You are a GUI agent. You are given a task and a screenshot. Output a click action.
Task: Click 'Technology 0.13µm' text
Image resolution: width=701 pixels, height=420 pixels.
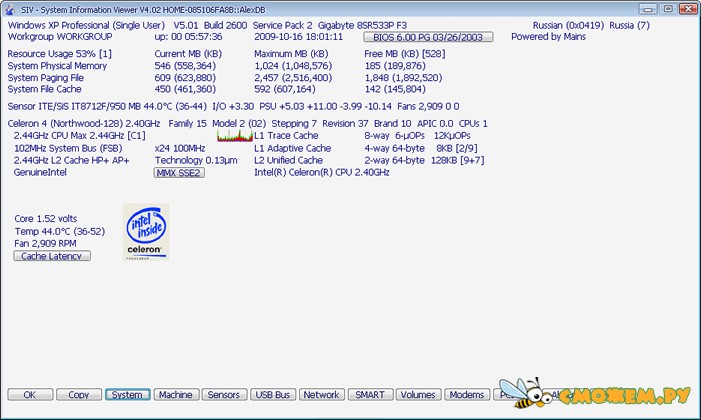196,160
